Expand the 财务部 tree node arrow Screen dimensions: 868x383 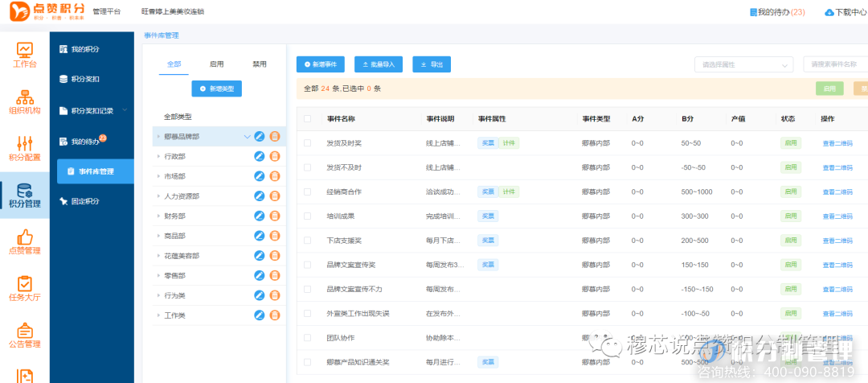[158, 216]
